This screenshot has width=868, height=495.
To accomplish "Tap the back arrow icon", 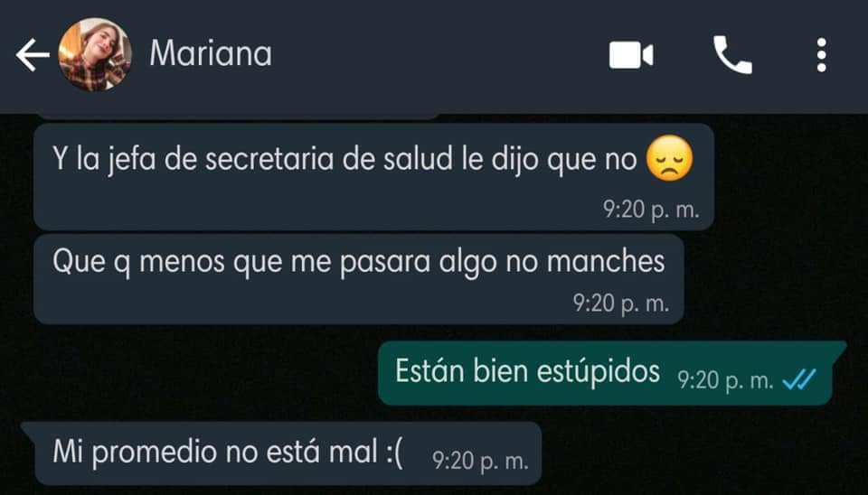I will (x=33, y=55).
